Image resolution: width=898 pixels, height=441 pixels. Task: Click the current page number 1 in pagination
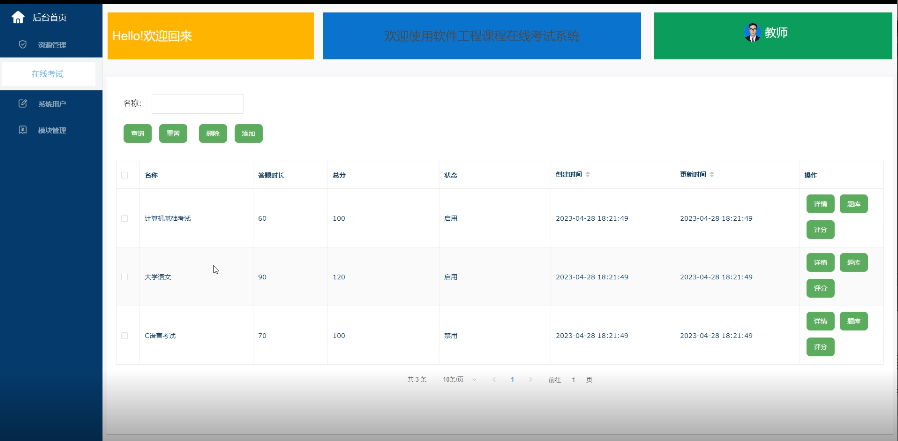coord(512,380)
